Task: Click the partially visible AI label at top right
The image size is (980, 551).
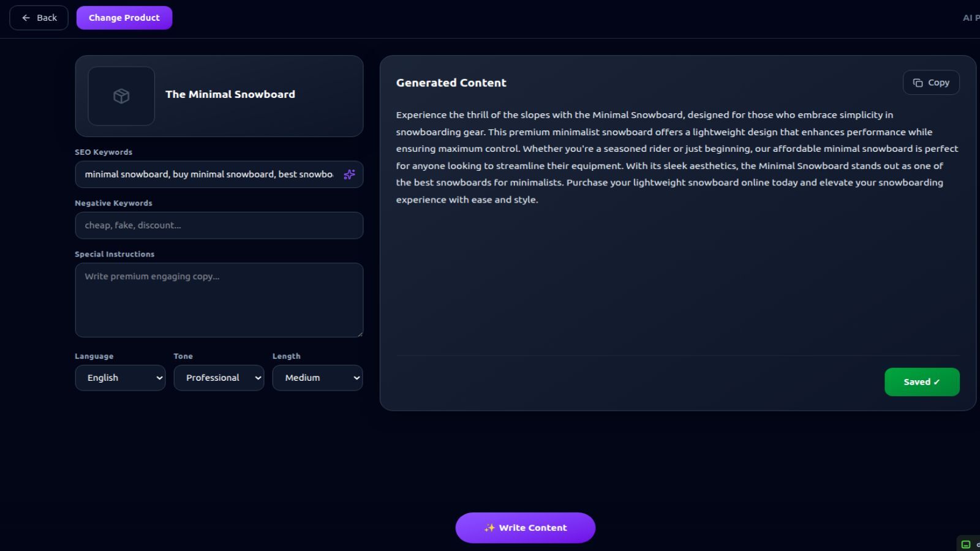Action: [971, 18]
